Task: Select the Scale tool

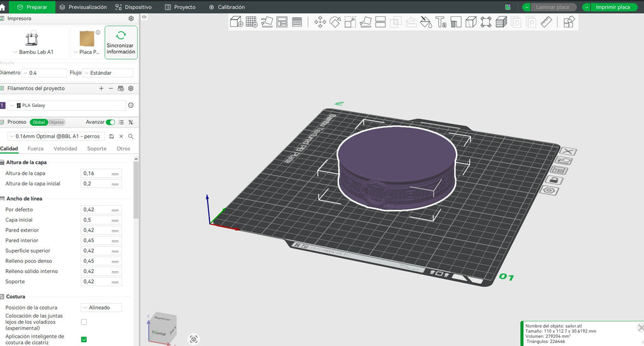Action: tap(350, 22)
